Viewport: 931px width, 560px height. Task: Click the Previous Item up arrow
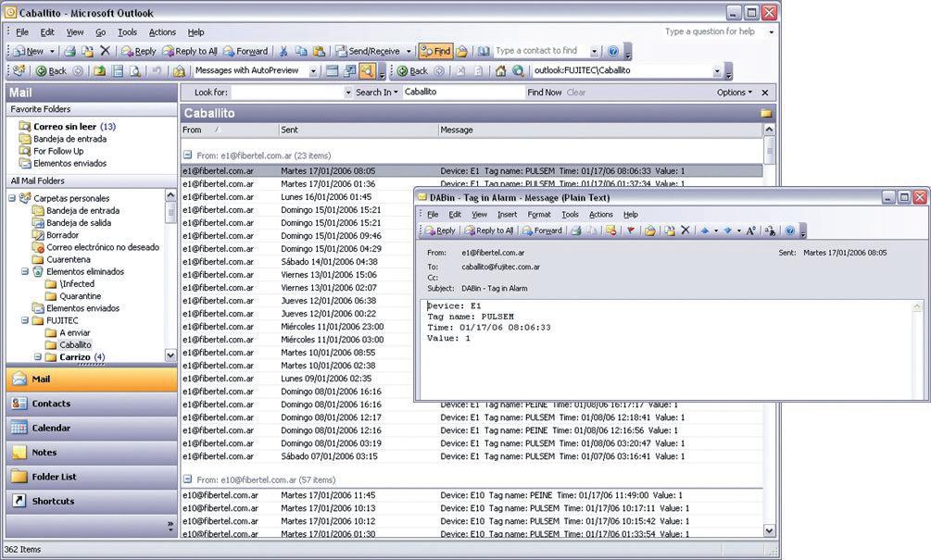[x=704, y=230]
